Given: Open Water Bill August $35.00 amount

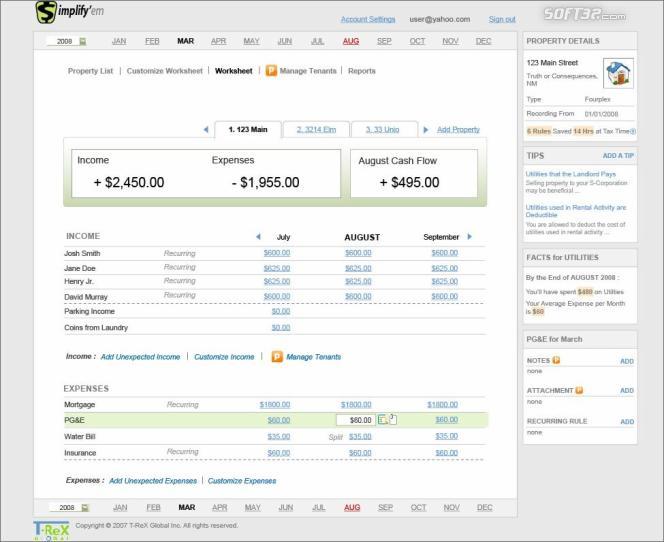Looking at the screenshot, I should coord(360,436).
